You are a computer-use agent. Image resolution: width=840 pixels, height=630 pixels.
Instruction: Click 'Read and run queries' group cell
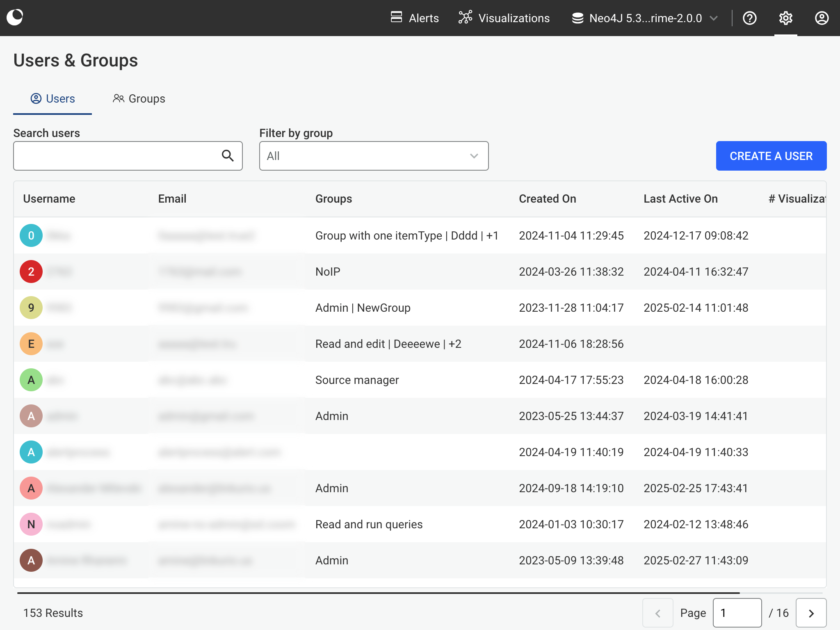pos(369,524)
